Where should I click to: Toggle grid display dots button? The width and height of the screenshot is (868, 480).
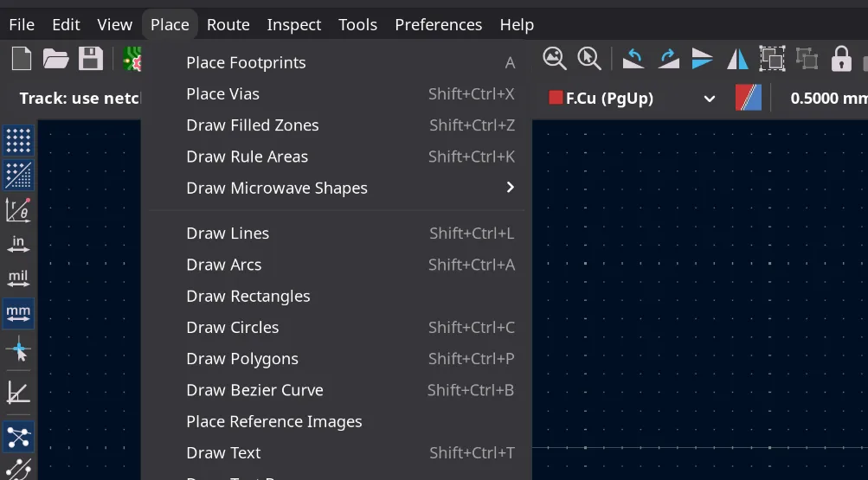pyautogui.click(x=18, y=140)
